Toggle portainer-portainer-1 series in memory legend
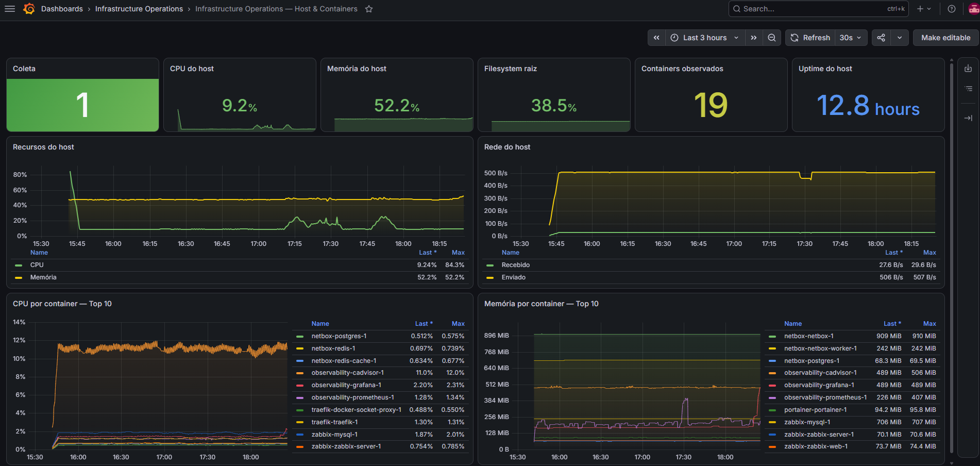980x466 pixels. (815, 410)
